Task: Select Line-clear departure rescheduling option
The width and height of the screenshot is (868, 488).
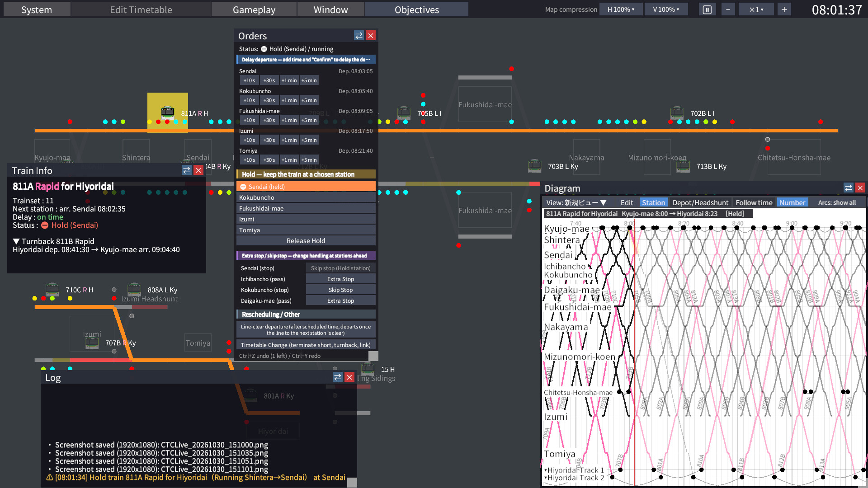Action: [x=306, y=329]
